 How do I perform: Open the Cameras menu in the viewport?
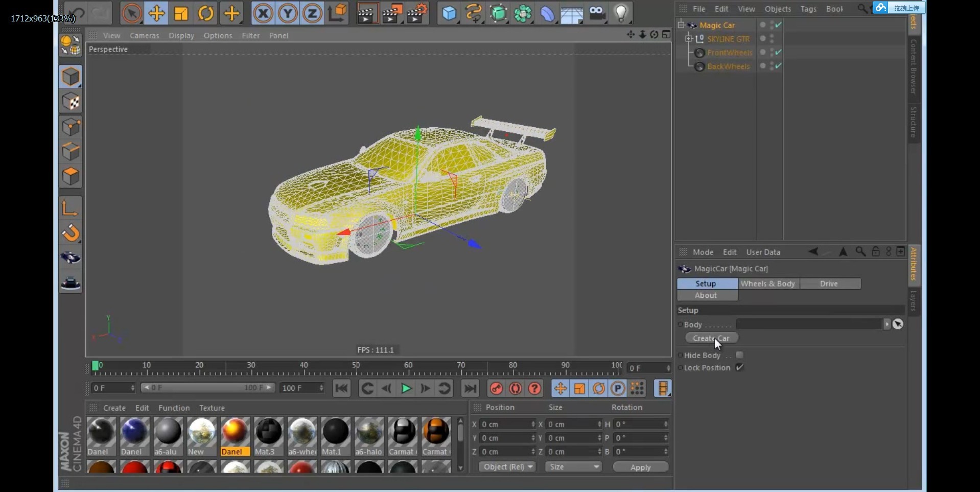pos(145,35)
